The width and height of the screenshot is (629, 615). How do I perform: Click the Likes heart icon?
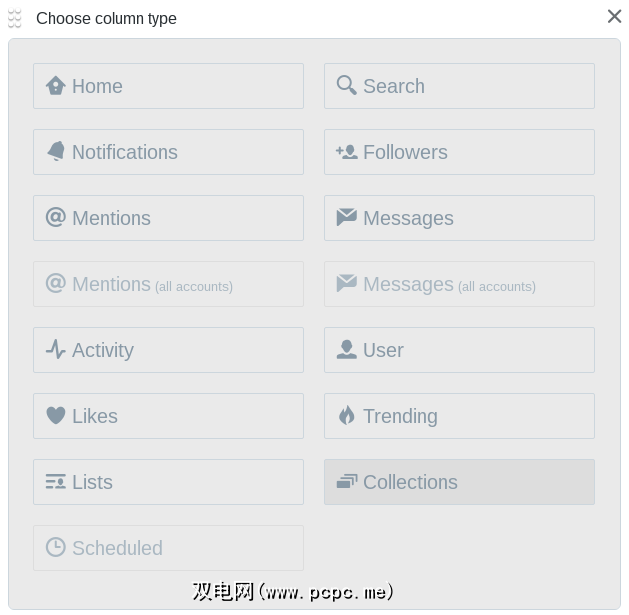[x=56, y=416]
